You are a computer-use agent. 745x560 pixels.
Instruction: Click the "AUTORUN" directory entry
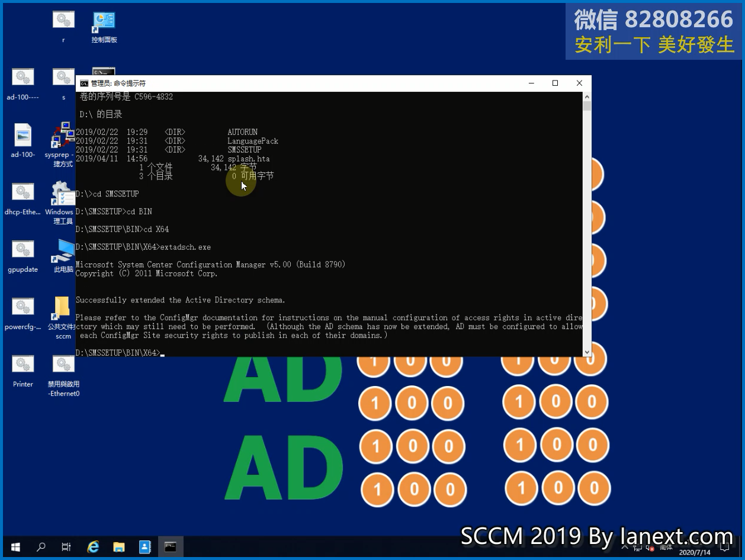pyautogui.click(x=243, y=132)
